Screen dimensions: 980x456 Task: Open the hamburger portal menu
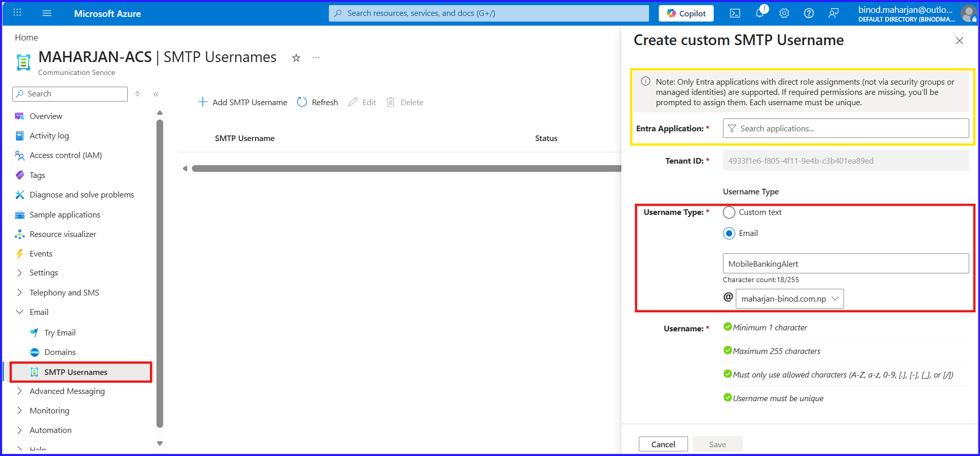pos(47,13)
